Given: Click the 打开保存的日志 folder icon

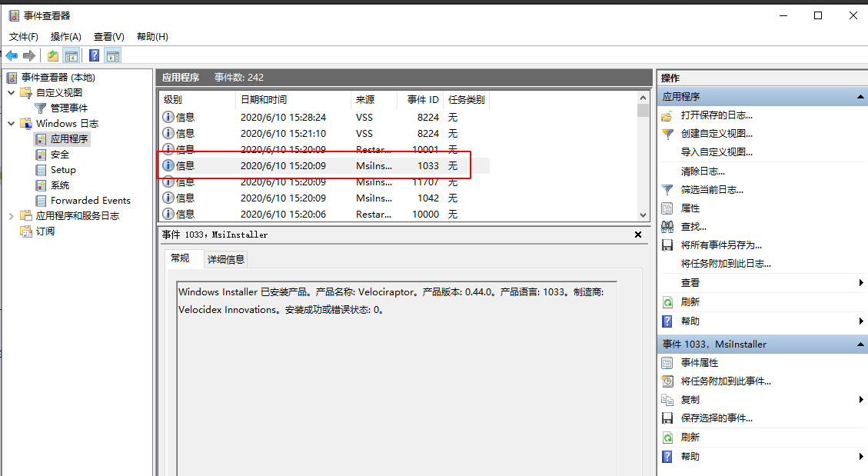Looking at the screenshot, I should pyautogui.click(x=667, y=115).
